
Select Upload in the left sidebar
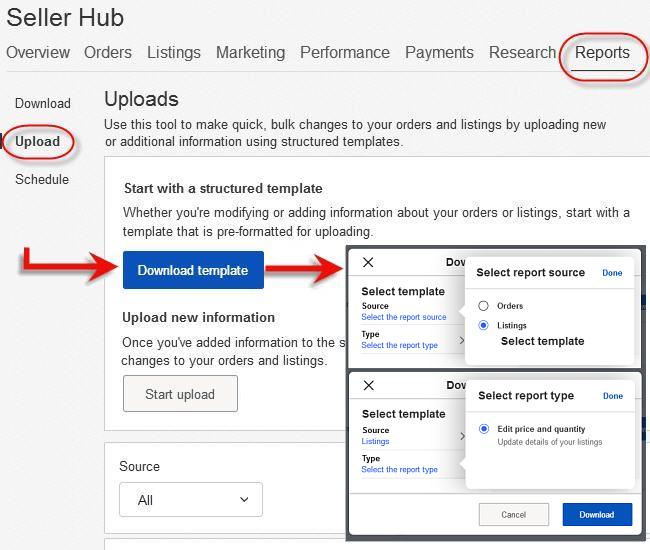click(x=37, y=141)
